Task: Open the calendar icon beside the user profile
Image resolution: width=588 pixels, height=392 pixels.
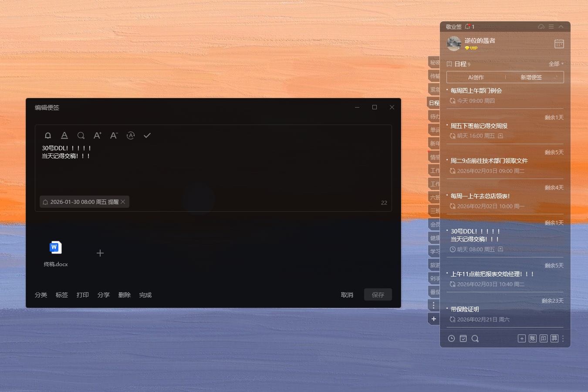Action: click(559, 44)
